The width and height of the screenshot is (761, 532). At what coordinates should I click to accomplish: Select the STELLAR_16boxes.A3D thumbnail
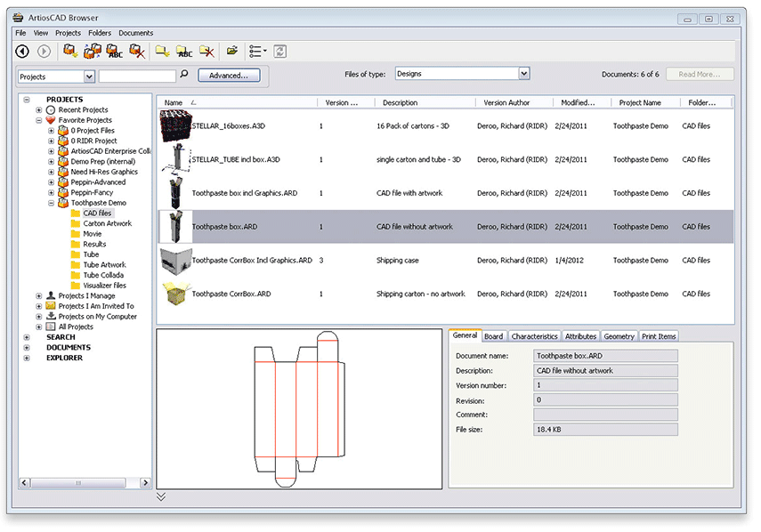(x=175, y=125)
